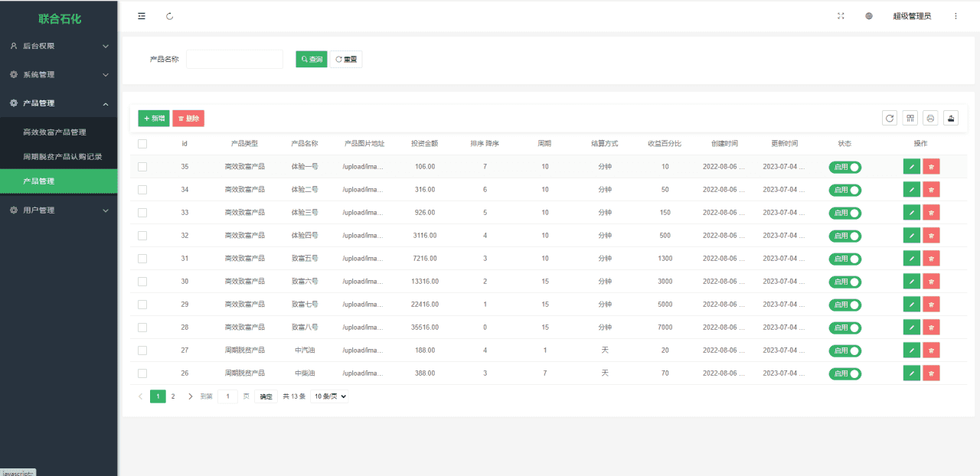Enter fullscreen using the expand icon

pos(841,16)
